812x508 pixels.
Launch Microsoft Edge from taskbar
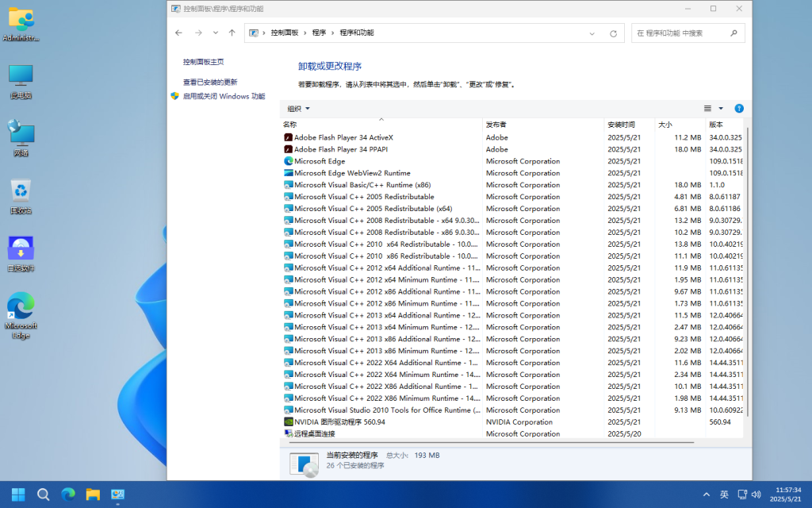click(x=68, y=495)
